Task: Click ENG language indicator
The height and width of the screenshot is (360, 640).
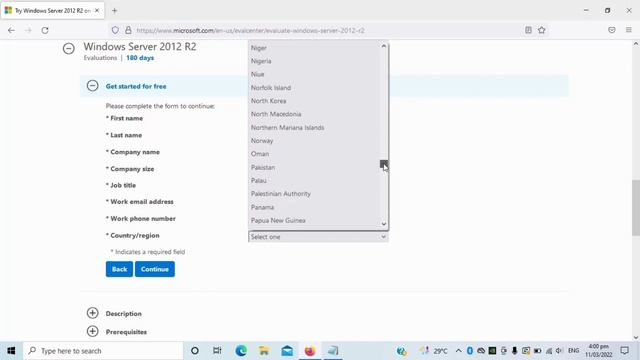Action: tap(573, 351)
